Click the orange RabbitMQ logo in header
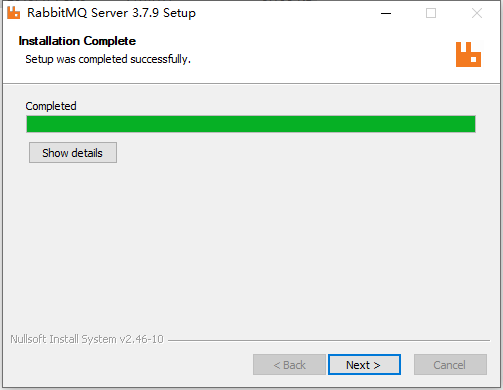Screen dimensions: 503x390 (468, 54)
